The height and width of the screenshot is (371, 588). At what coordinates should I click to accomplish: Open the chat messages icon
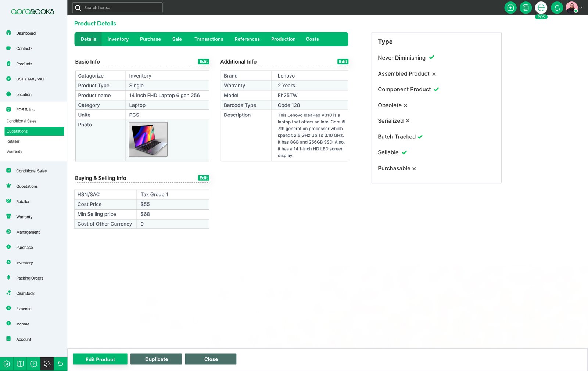(x=47, y=364)
